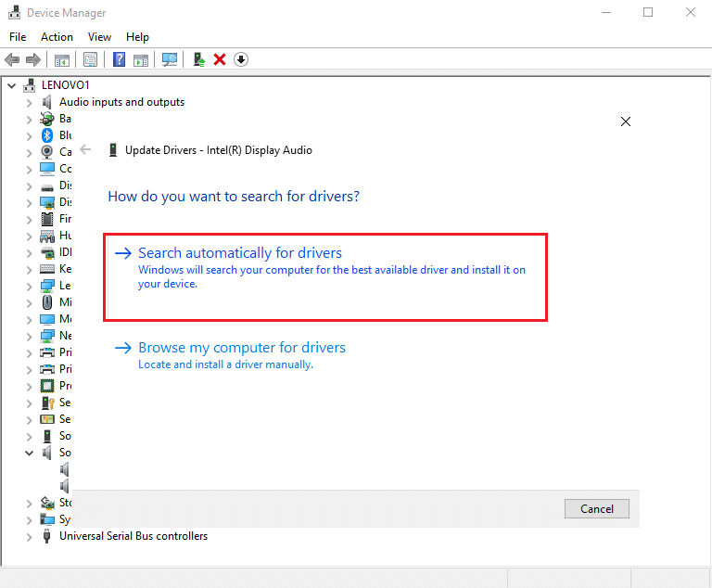Image resolution: width=712 pixels, height=588 pixels.
Task: Select Universal Serial Bus controllers item
Action: 133,536
